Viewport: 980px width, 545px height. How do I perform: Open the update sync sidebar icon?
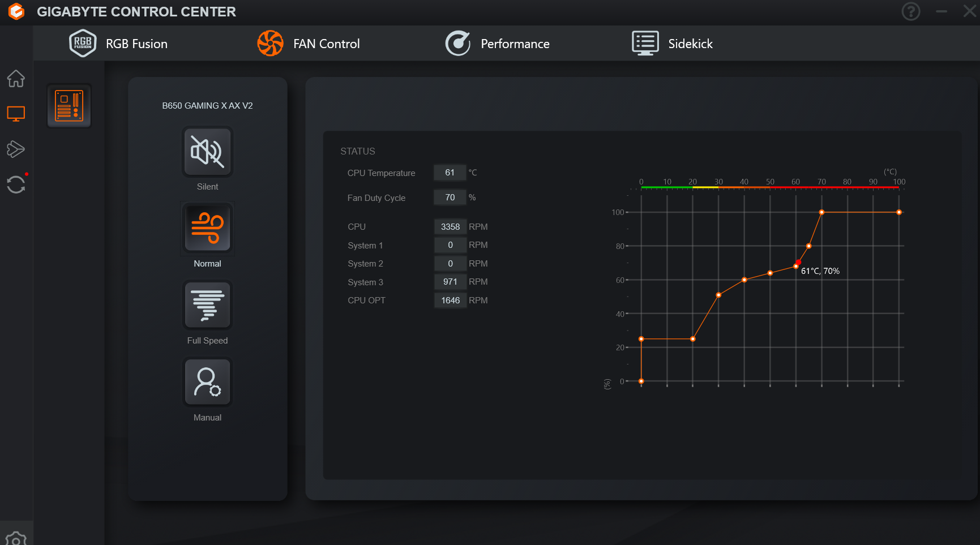click(x=16, y=184)
